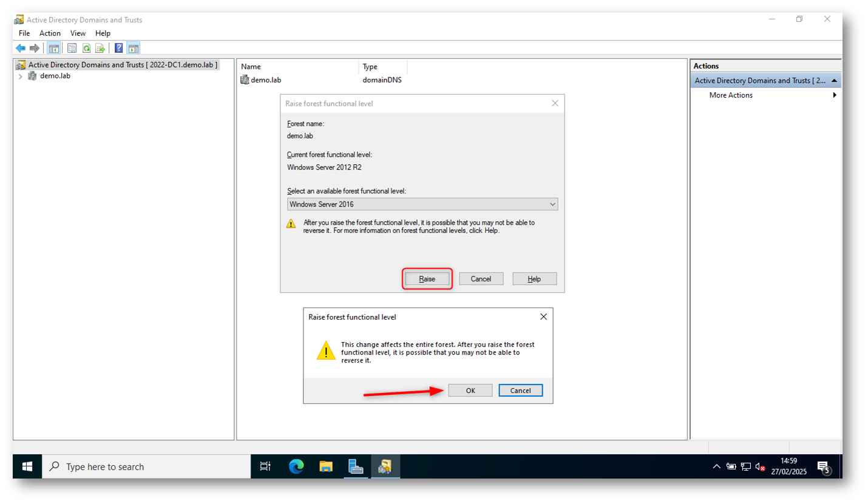Refresh the console with the green arrow icon

tap(86, 48)
